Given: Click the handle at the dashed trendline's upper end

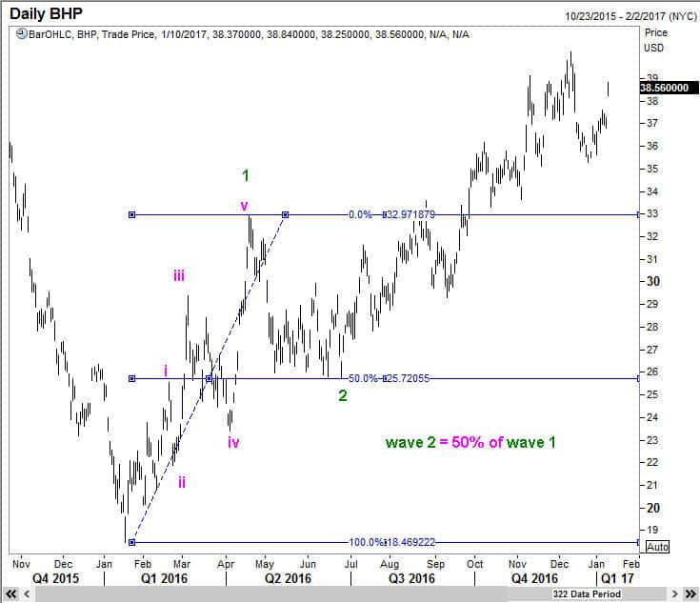Looking at the screenshot, I should 286,215.
